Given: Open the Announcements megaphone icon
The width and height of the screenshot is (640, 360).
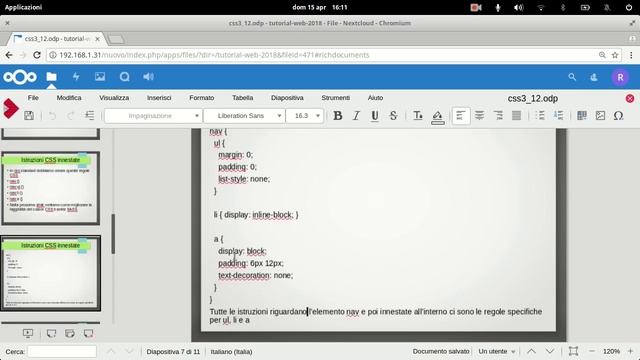Looking at the screenshot, I should [149, 77].
